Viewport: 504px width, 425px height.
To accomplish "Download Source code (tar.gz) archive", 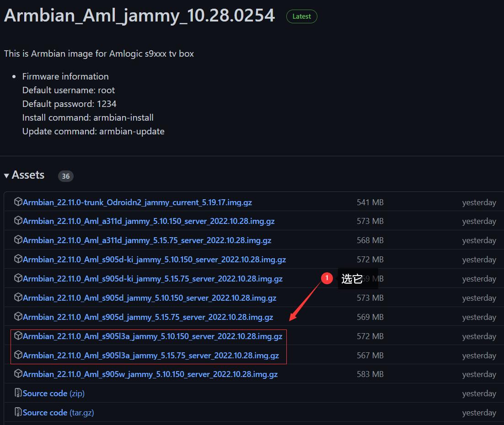I will tap(58, 413).
